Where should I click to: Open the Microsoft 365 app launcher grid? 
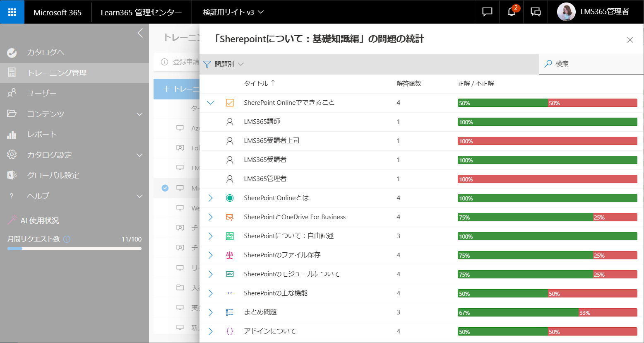tap(12, 12)
